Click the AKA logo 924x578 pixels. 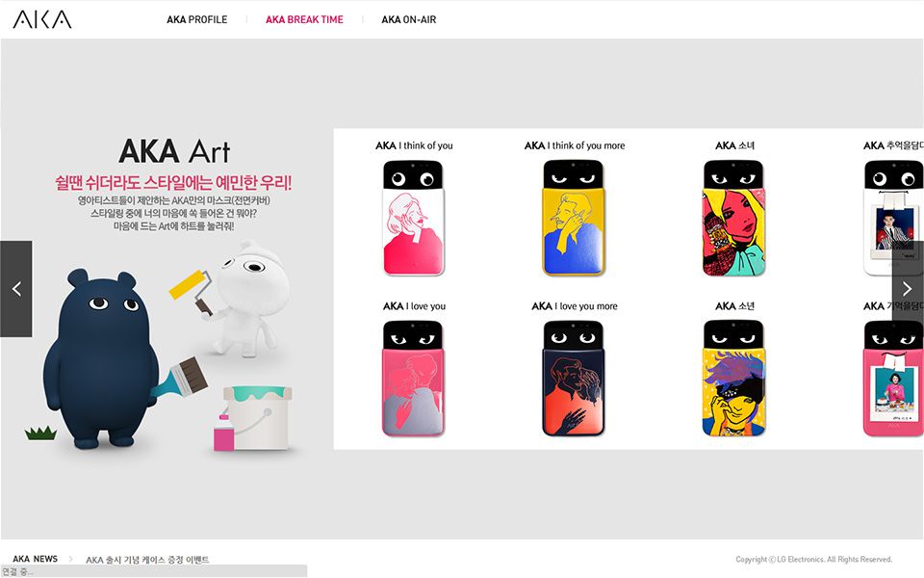coord(41,19)
